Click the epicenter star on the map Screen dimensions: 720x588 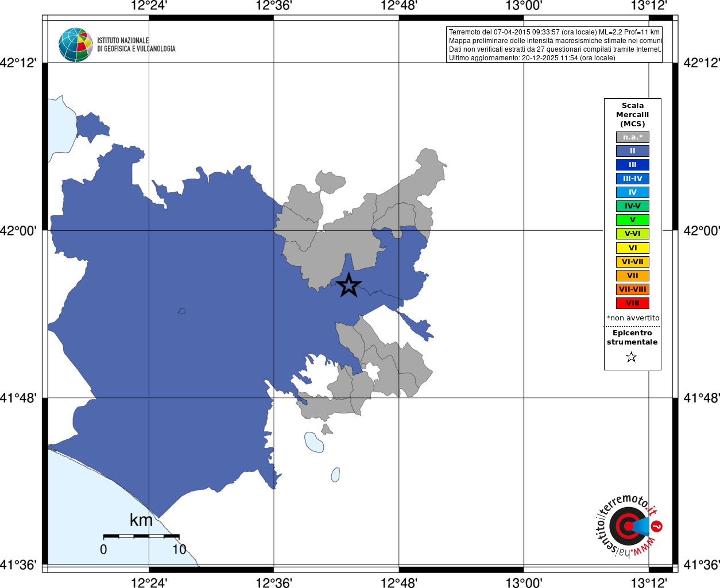[349, 285]
